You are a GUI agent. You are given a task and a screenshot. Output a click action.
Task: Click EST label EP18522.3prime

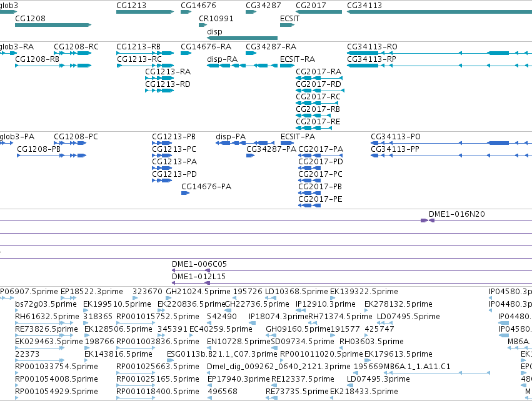pos(92,292)
